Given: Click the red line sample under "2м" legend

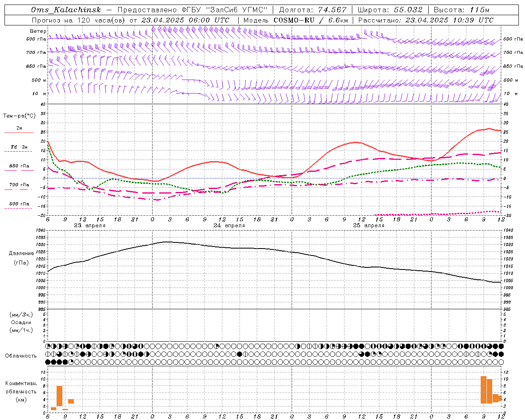Looking at the screenshot, I should pyautogui.click(x=19, y=133).
